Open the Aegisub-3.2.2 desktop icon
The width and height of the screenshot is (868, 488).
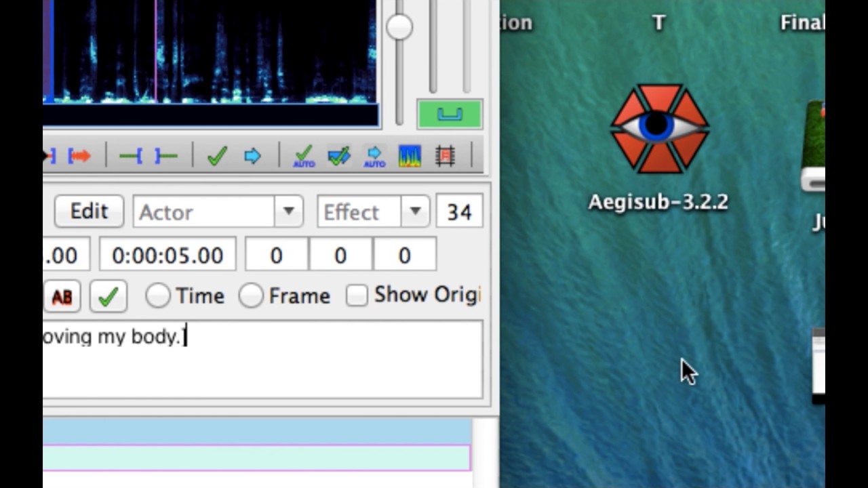659,129
